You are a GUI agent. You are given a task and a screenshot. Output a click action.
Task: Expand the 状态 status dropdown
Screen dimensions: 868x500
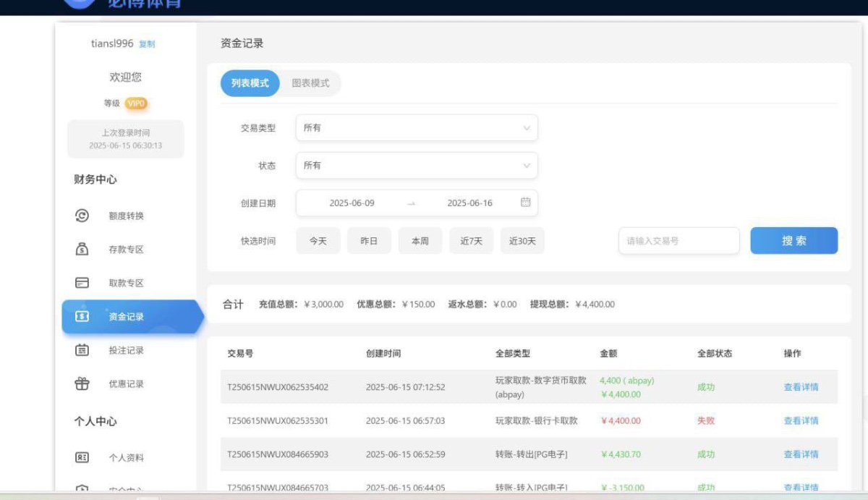point(417,165)
